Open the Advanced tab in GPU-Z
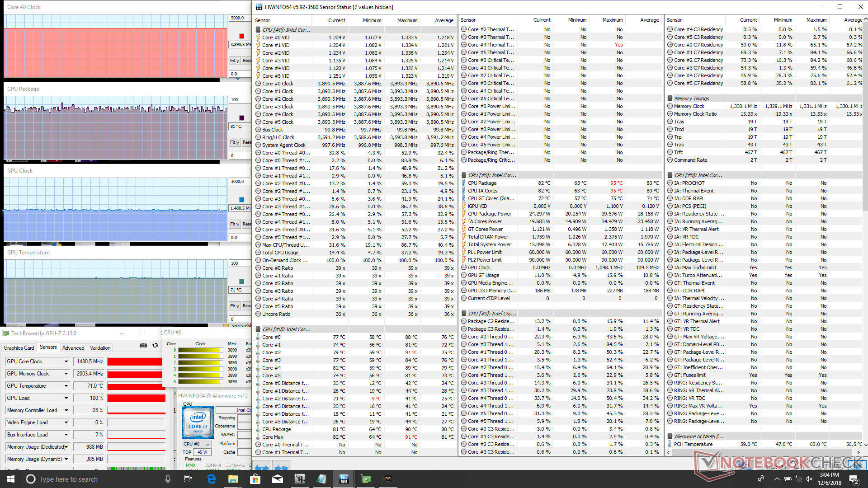This screenshot has height=488, width=868. [x=73, y=348]
